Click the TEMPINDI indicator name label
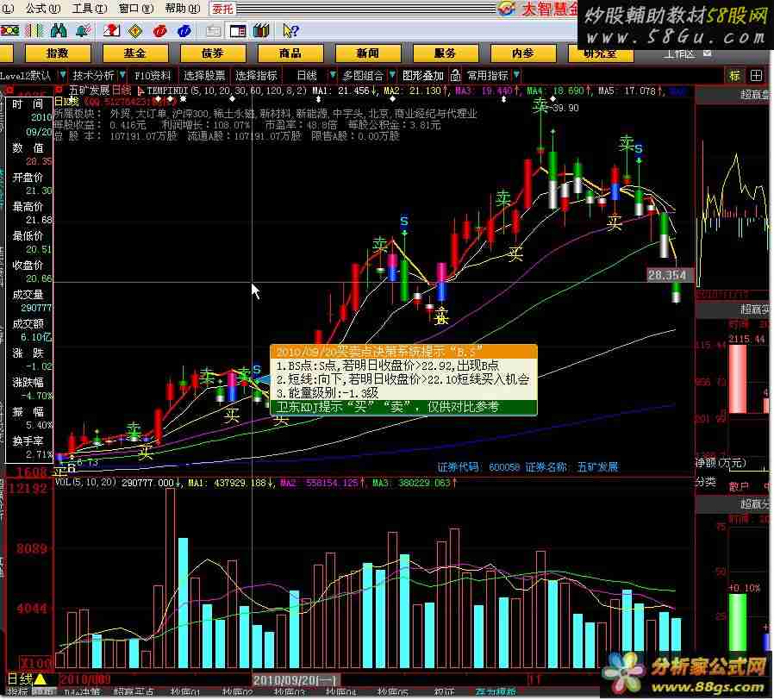774x700 pixels. coord(168,91)
